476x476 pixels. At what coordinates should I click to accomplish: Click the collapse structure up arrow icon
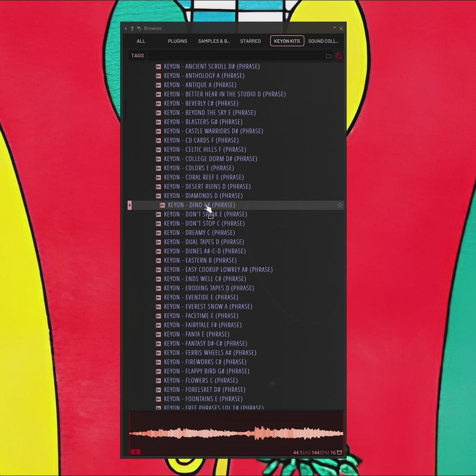[132, 29]
